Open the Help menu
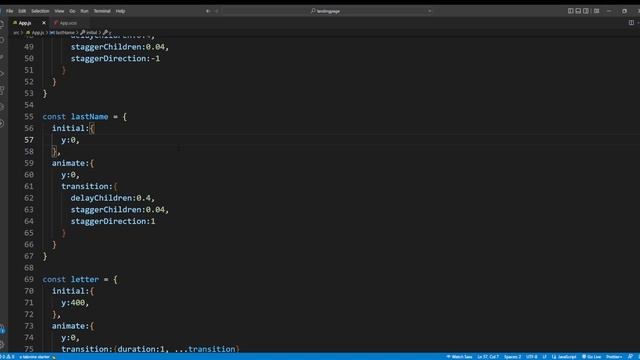 tap(120, 11)
